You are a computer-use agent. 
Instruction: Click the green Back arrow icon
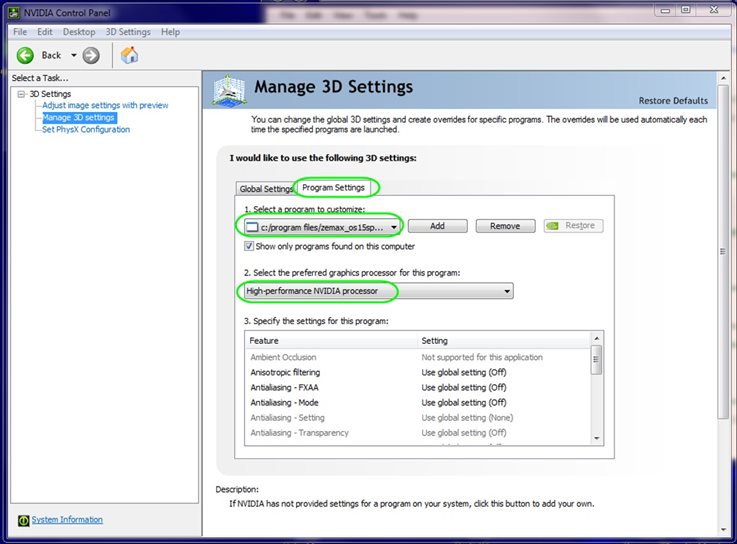(x=25, y=55)
